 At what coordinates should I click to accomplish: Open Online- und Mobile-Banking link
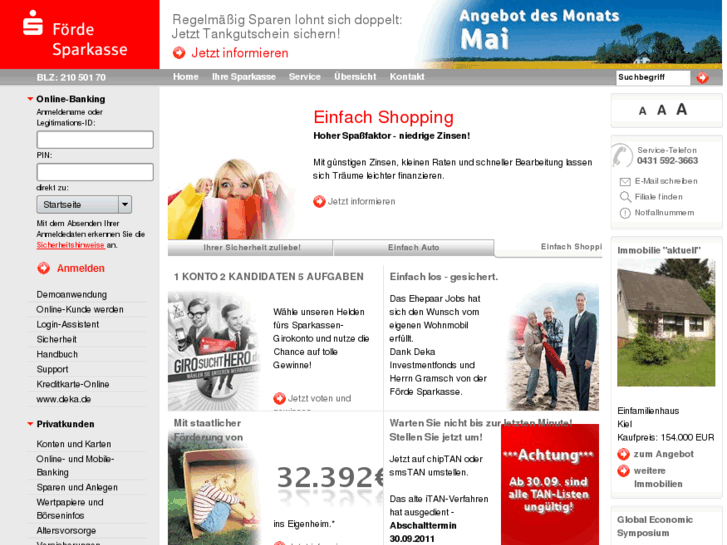(x=75, y=465)
